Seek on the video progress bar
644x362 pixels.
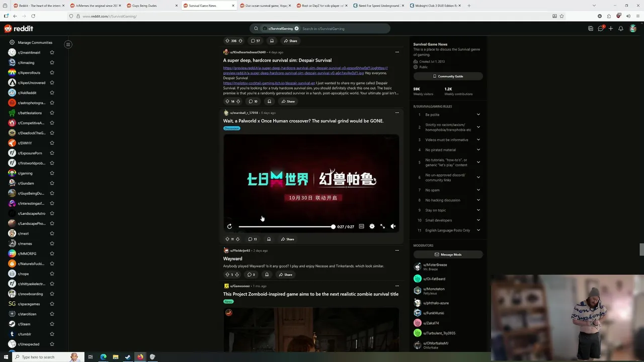pyautogui.click(x=287, y=227)
